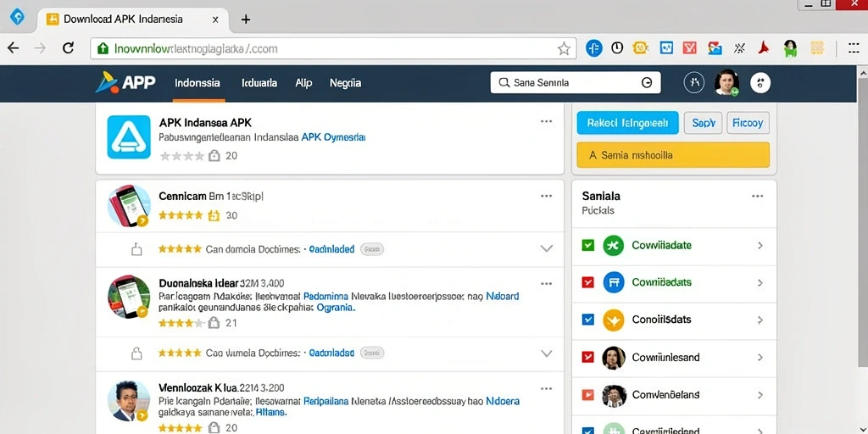Open the user profile avatar in header
The image size is (868, 434).
point(726,83)
